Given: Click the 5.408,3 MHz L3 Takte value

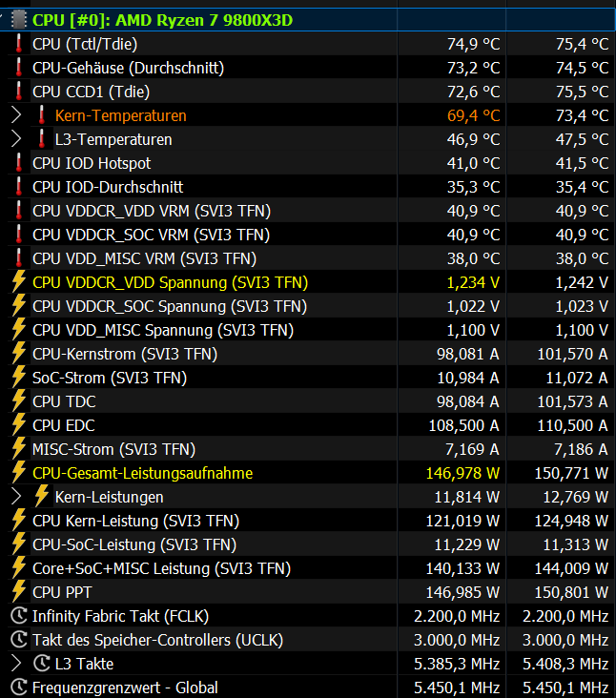Looking at the screenshot, I should coord(565,664).
